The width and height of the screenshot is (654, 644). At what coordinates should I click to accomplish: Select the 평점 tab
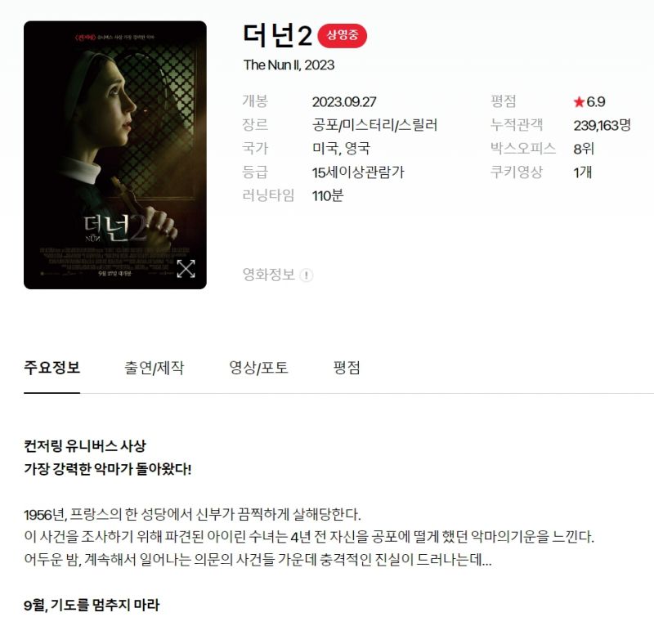(347, 368)
